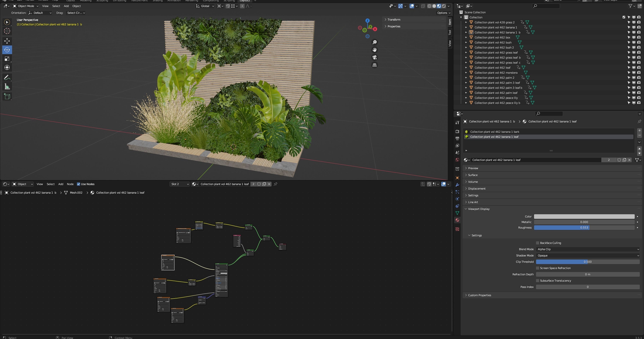644x339 pixels.
Task: Select the Move tool
Action: pos(7,41)
